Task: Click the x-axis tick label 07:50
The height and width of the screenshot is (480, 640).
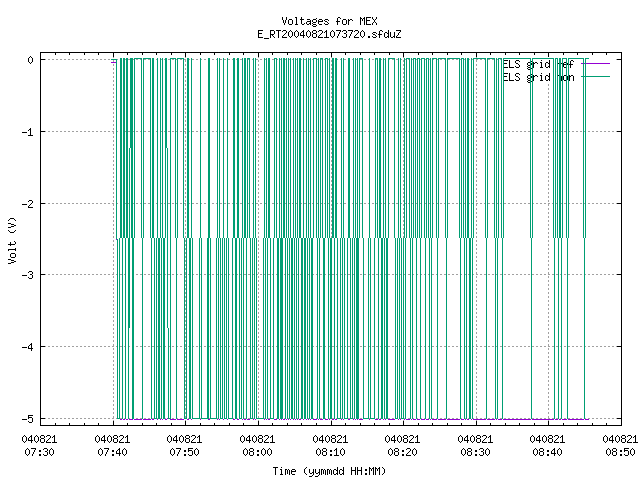Action: point(184,452)
